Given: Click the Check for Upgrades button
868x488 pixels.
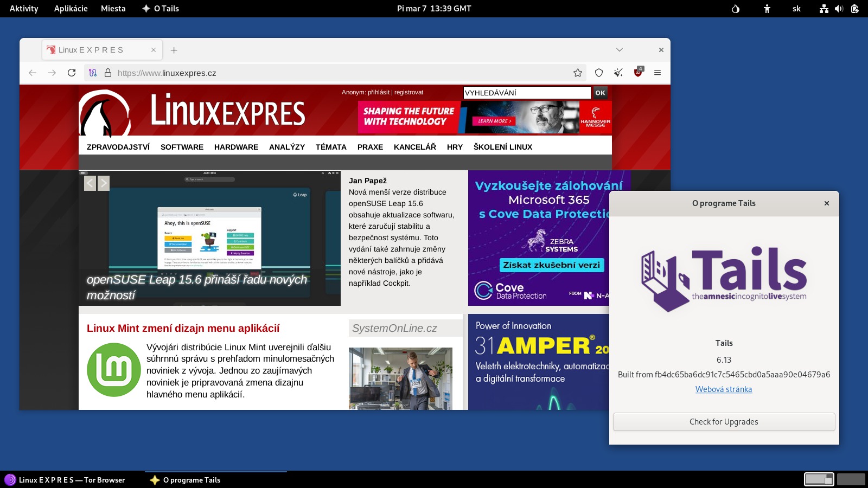Looking at the screenshot, I should pos(724,422).
